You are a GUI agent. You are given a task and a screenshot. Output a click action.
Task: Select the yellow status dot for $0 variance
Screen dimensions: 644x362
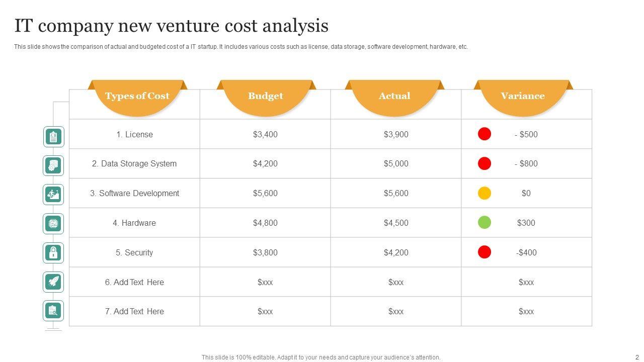(484, 193)
